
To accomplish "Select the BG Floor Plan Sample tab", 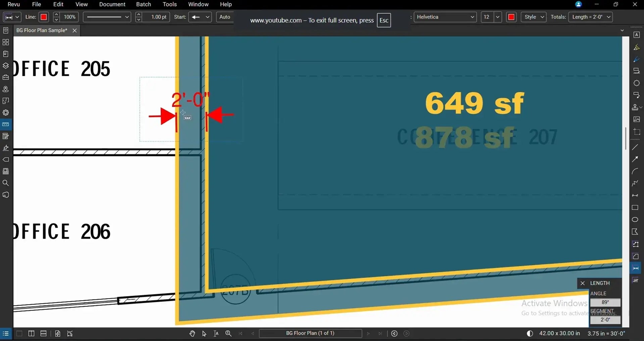I will pos(42,30).
